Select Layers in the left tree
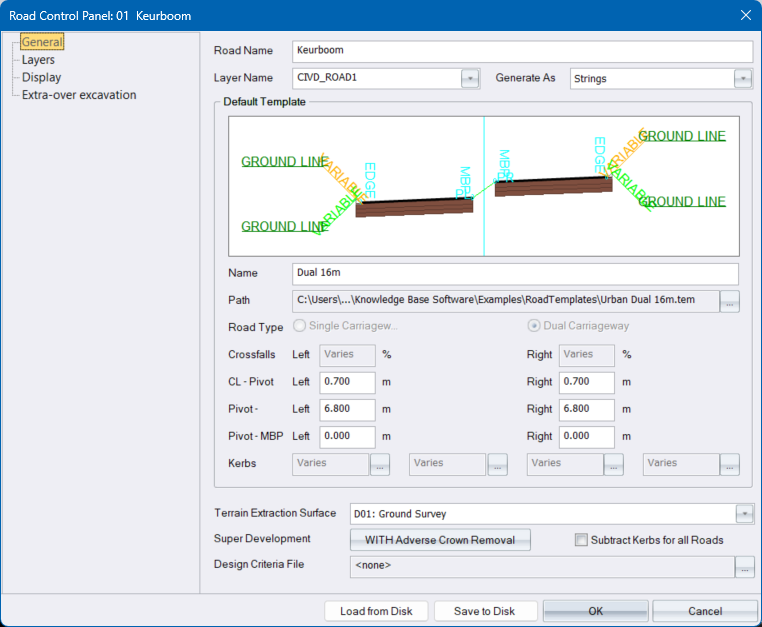 pyautogui.click(x=38, y=60)
